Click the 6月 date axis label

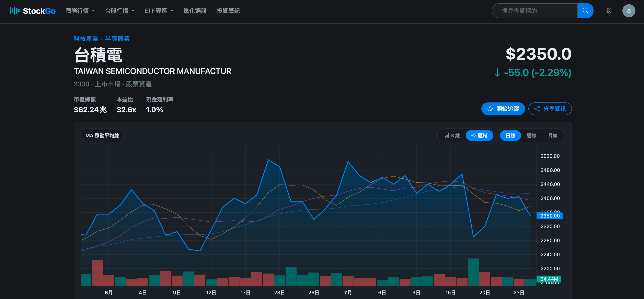[108, 293]
